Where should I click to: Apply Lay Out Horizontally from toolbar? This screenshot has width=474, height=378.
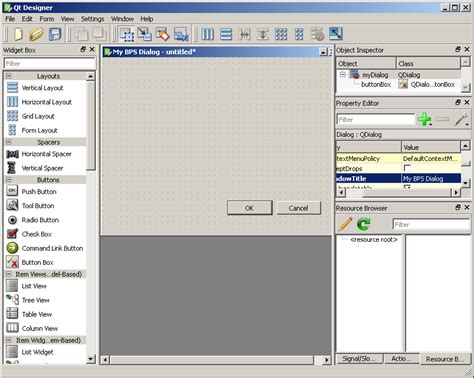tap(208, 34)
